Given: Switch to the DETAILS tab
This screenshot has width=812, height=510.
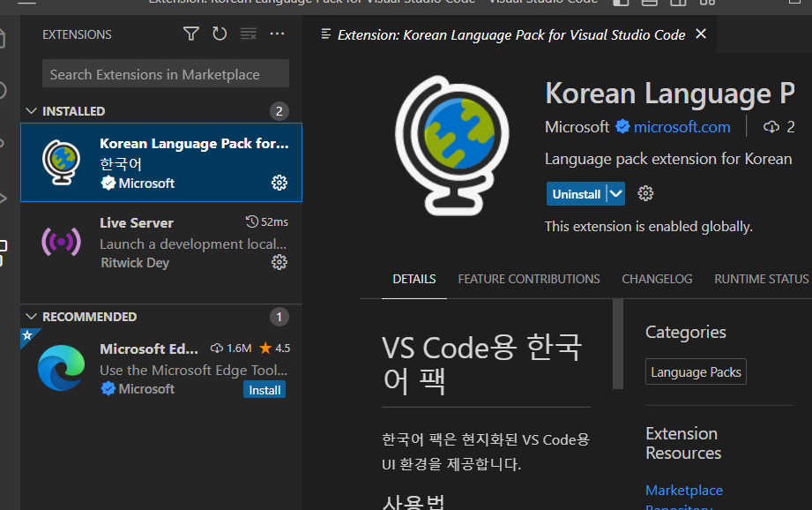Looking at the screenshot, I should (x=414, y=279).
